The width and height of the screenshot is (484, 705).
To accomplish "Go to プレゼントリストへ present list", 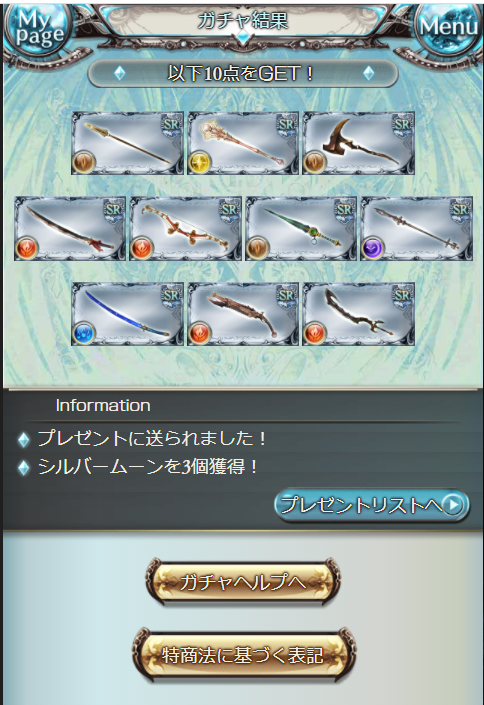I will tap(372, 505).
